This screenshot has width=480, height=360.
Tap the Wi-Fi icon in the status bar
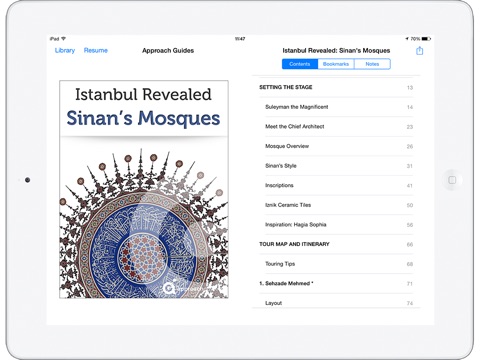[63, 39]
